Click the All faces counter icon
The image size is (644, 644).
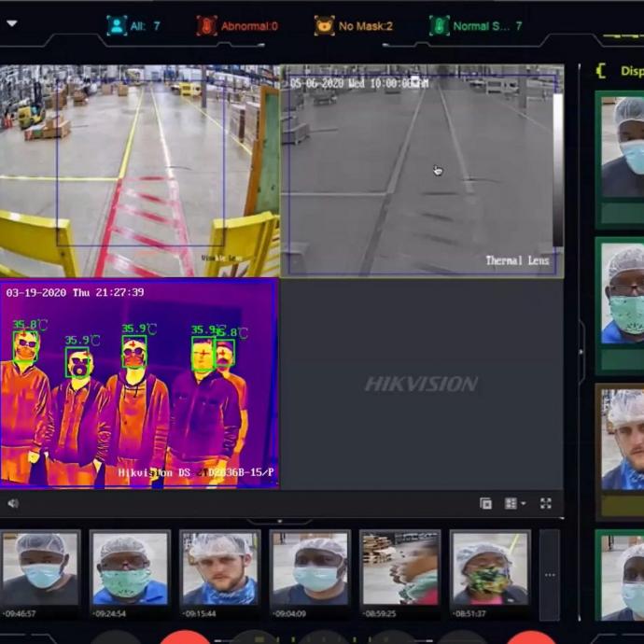[117, 25]
